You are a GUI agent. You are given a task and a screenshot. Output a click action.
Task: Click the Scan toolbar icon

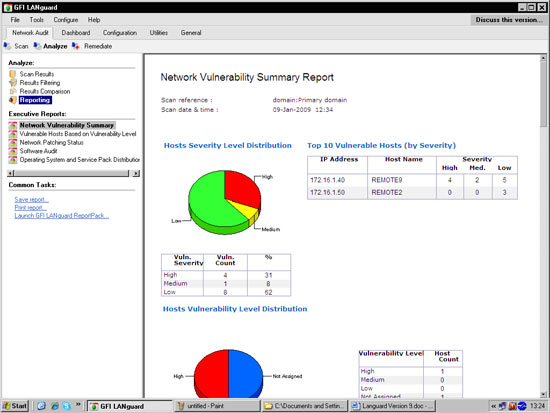pyautogui.click(x=7, y=46)
